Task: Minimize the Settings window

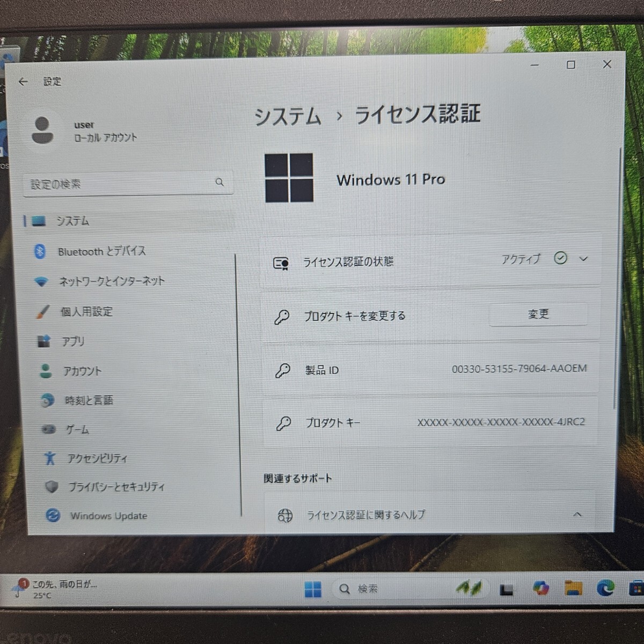Action: [535, 65]
